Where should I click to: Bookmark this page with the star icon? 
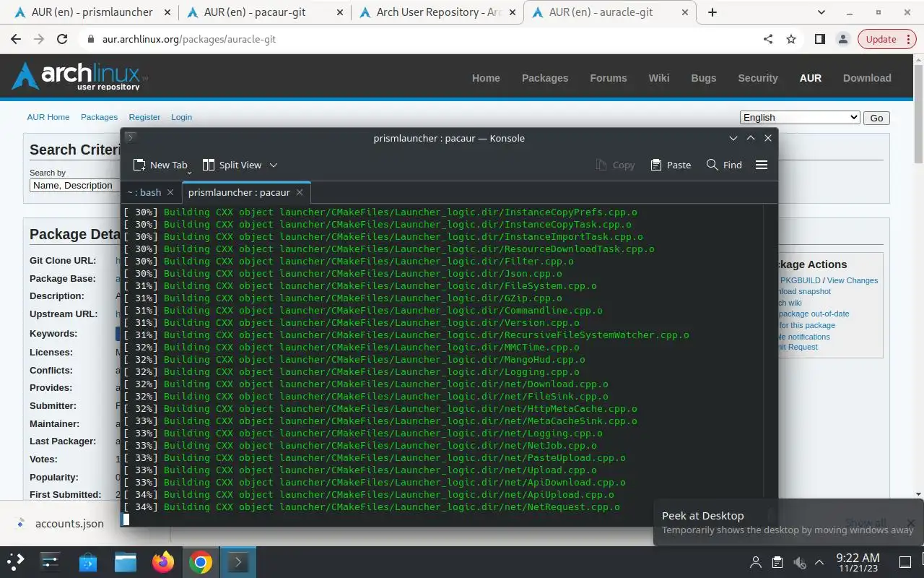[x=791, y=39]
